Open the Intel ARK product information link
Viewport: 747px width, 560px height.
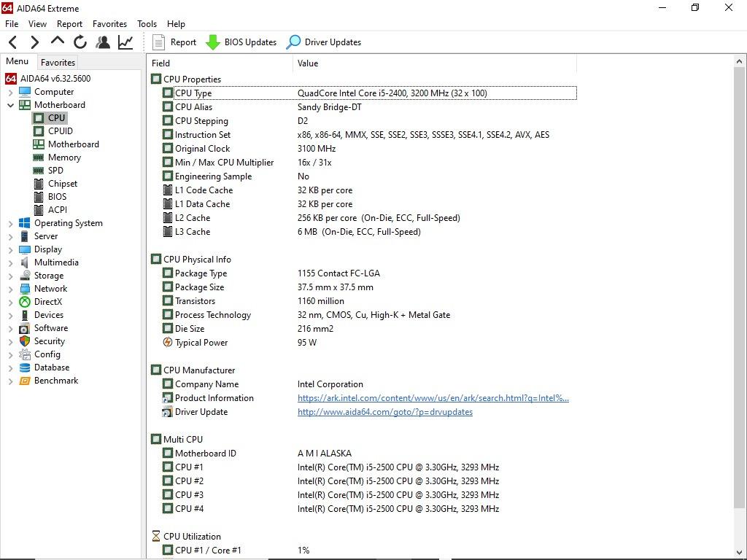433,398
